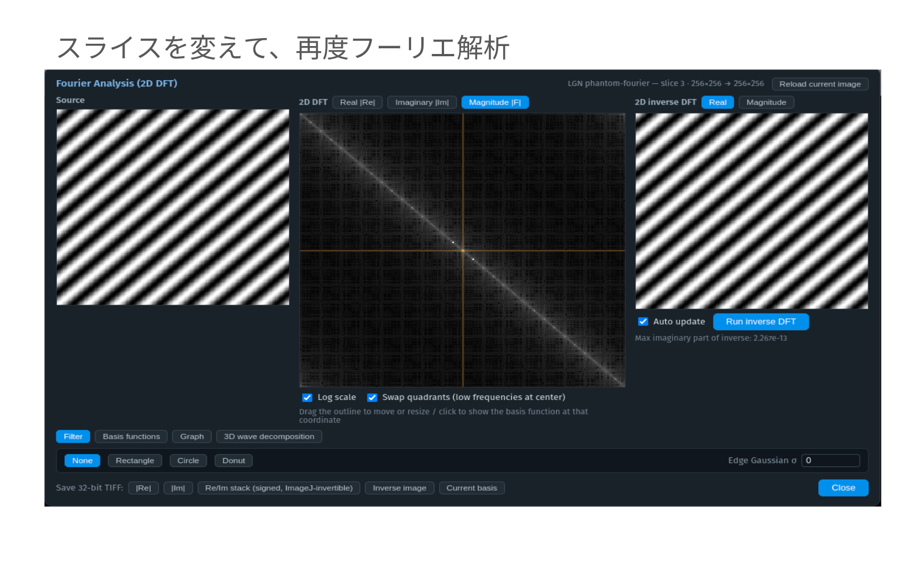Screen dimensions: 924x575
Task: Close the Fourier Analysis dialog
Action: click(x=843, y=488)
